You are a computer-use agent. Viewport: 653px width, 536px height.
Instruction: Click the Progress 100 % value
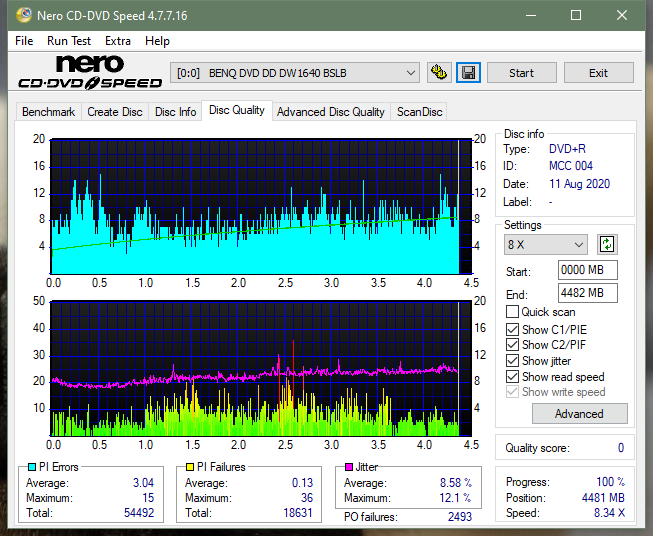pyautogui.click(x=611, y=482)
